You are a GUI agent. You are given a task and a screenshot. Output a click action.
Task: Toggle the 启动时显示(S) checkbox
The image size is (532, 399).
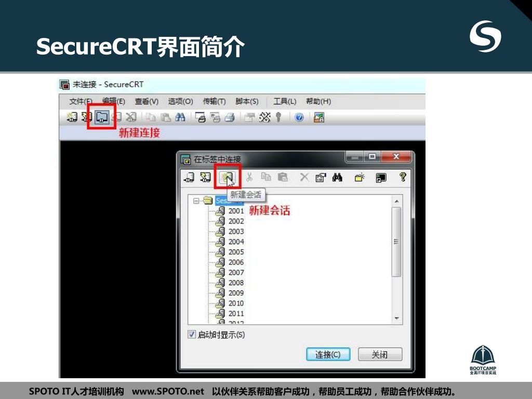pos(192,335)
